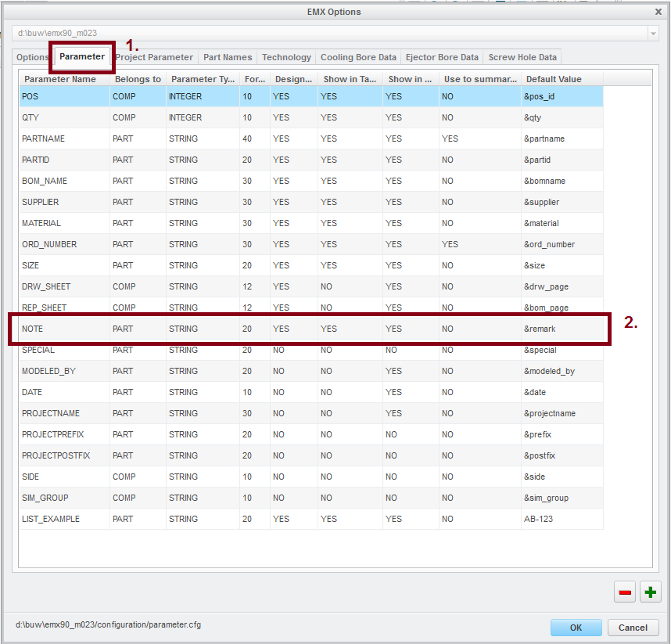The width and height of the screenshot is (671, 644).
Task: Click the &partname default value
Action: [x=544, y=139]
